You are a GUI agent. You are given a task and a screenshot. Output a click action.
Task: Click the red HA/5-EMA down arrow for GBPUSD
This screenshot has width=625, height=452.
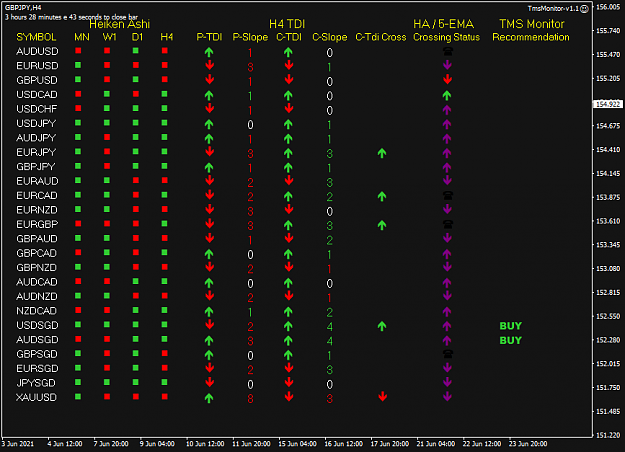click(x=447, y=79)
